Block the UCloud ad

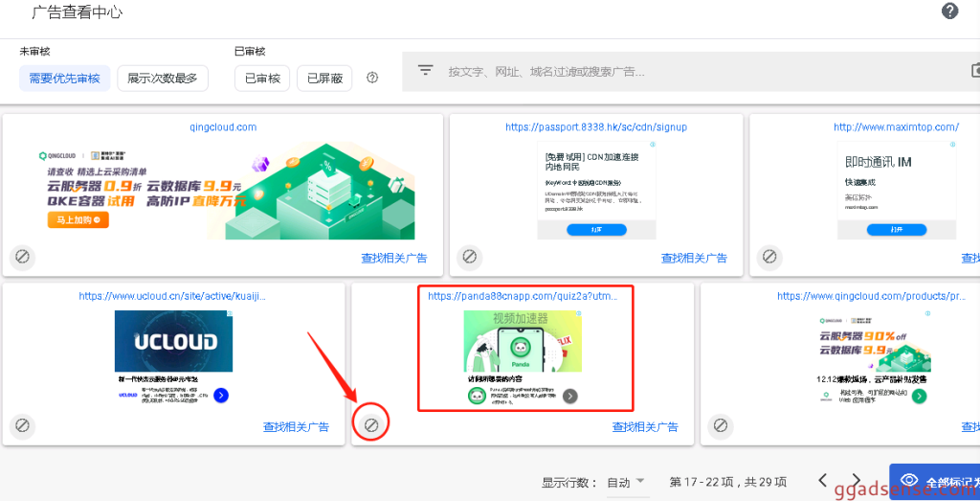point(23,425)
